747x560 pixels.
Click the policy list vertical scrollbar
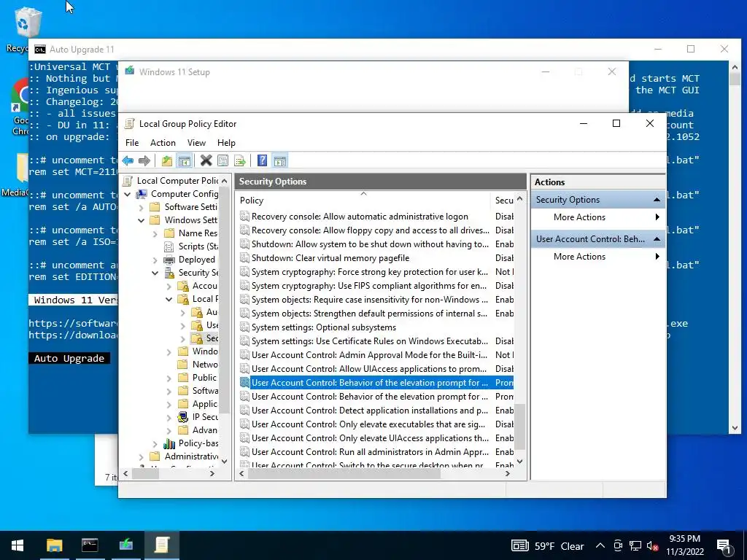(x=519, y=427)
